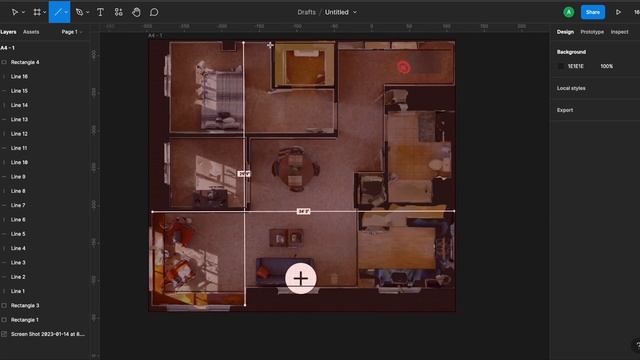This screenshot has height=360, width=640.
Task: Switch to the Prototype tab
Action: tap(592, 32)
